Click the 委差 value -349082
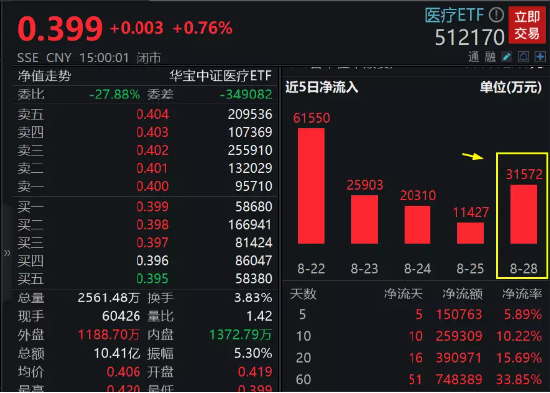The height and width of the screenshot is (393, 550). click(246, 94)
